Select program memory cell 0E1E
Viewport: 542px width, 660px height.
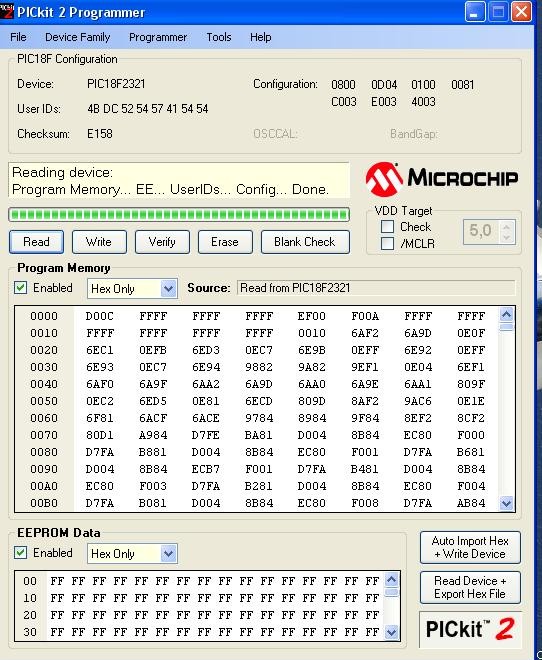471,401
